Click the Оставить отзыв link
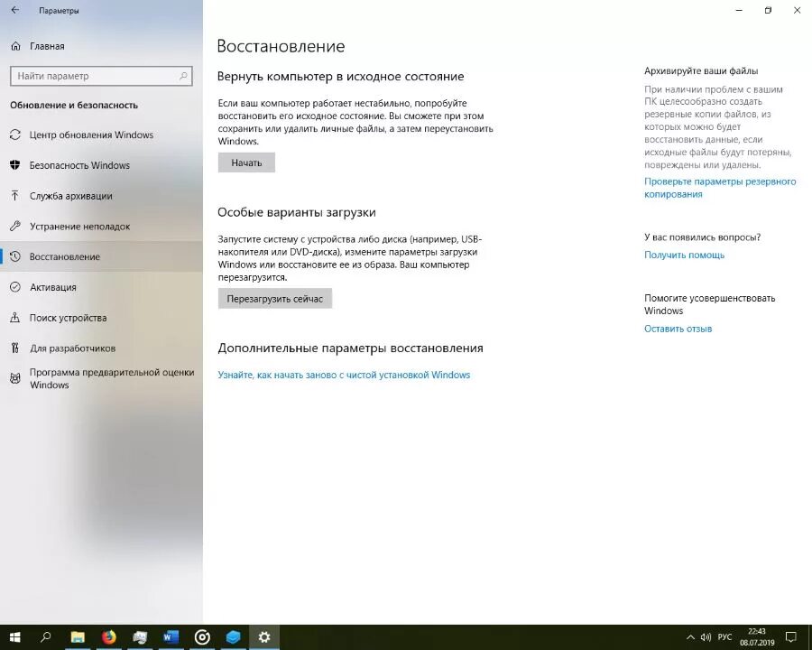Screen dimensions: 812x650 pos(678,329)
